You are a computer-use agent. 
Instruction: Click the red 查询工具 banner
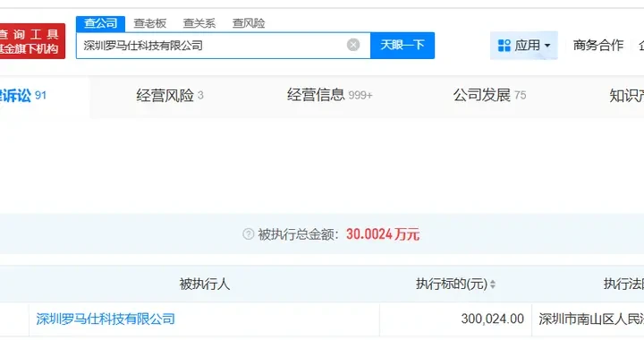click(x=32, y=41)
